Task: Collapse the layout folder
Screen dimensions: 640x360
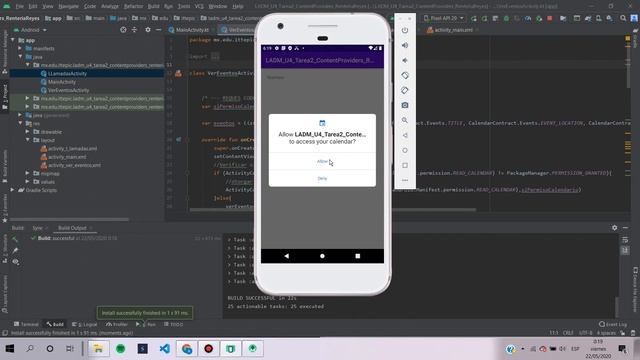Action: point(27,140)
